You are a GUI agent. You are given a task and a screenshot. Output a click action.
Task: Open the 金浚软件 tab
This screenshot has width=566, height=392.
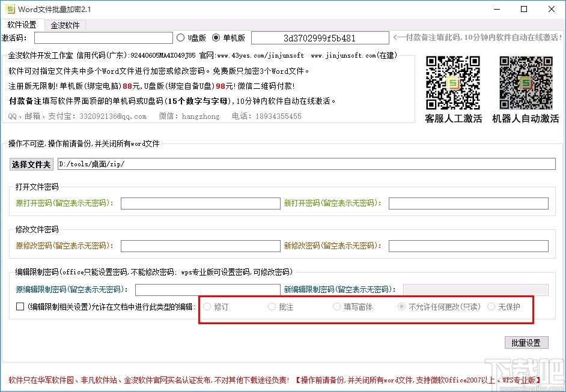pyautogui.click(x=66, y=25)
